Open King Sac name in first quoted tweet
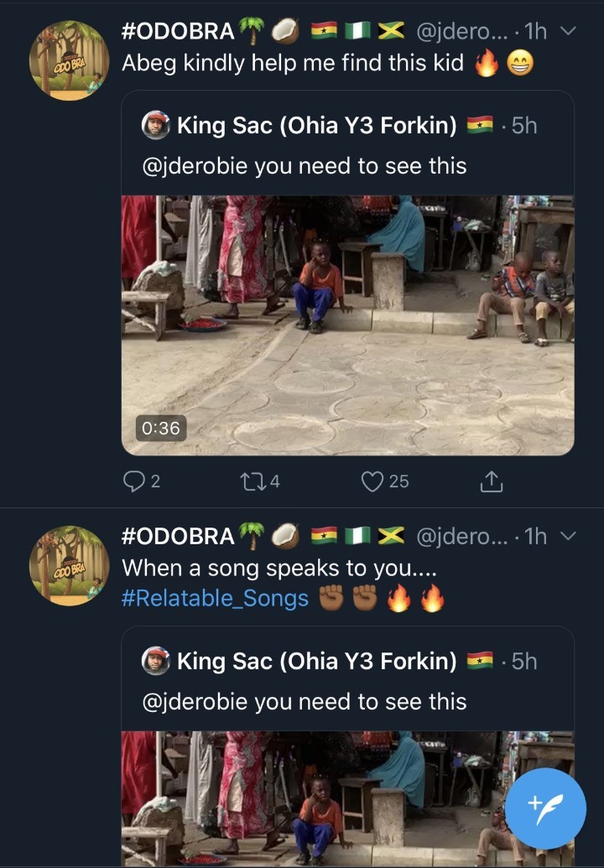Image resolution: width=604 pixels, height=868 pixels. (x=317, y=126)
